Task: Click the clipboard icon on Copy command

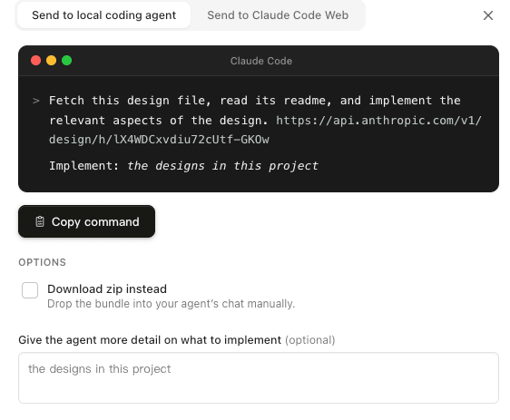Action: 40,221
